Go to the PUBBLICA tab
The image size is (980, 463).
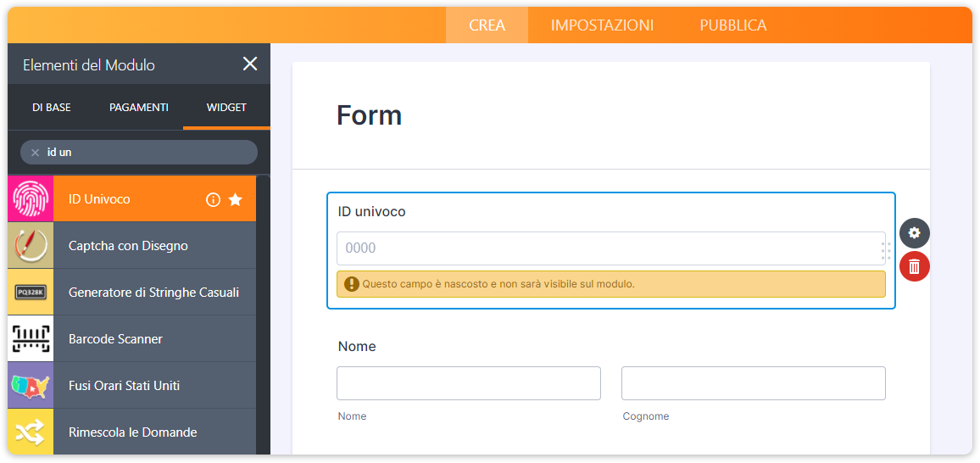(733, 25)
